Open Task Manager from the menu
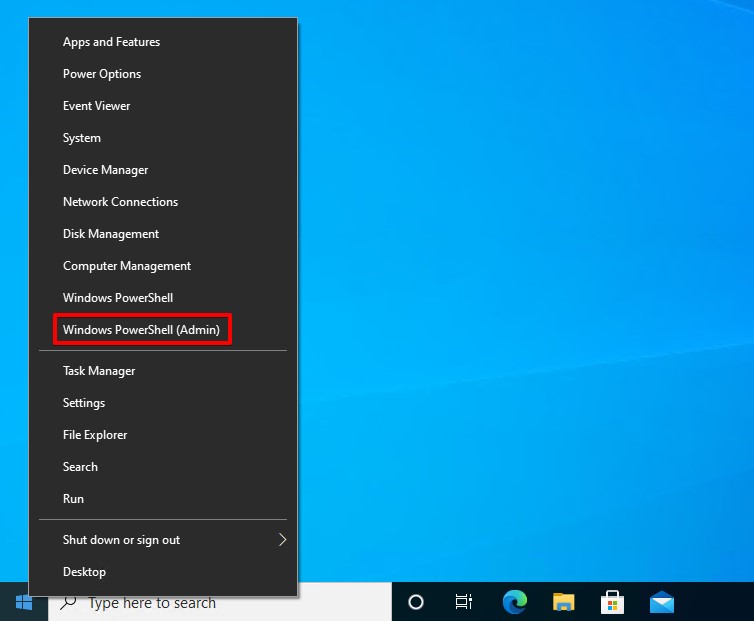 pyautogui.click(x=99, y=371)
